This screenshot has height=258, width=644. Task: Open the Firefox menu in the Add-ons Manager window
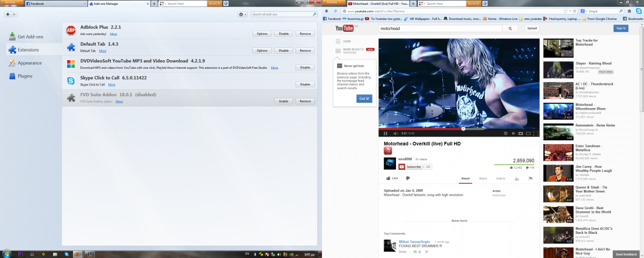coord(12,3)
